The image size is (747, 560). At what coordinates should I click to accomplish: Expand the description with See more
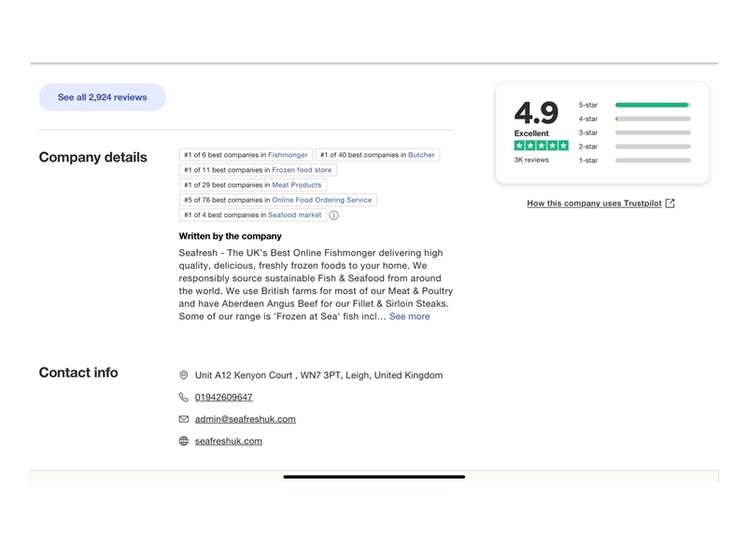point(409,316)
